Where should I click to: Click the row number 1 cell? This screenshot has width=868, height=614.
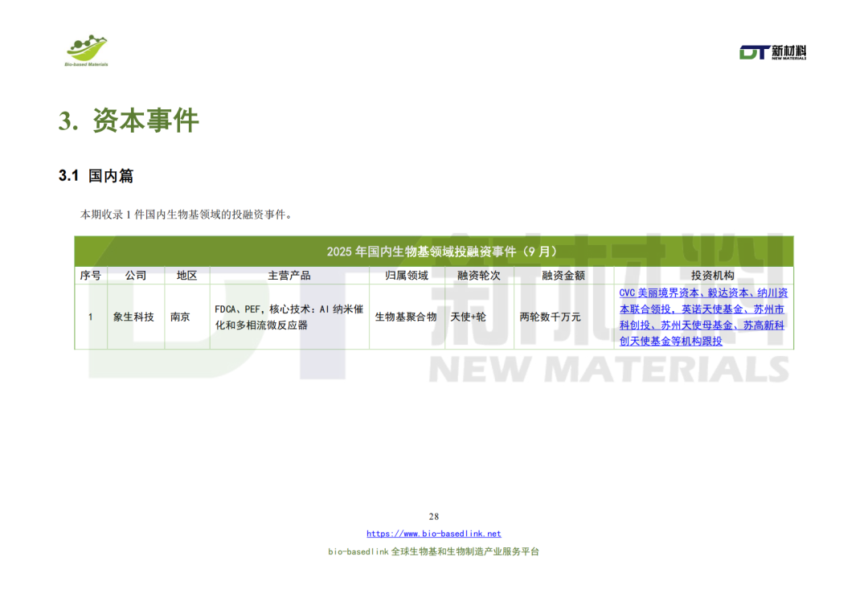click(x=90, y=317)
